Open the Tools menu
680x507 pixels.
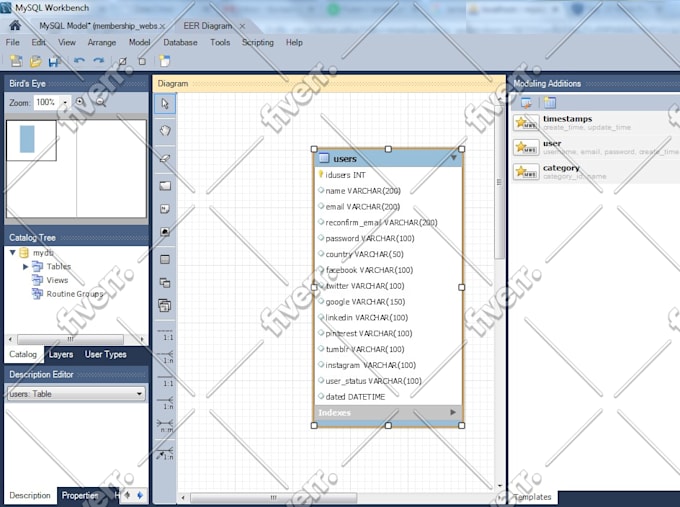[220, 43]
